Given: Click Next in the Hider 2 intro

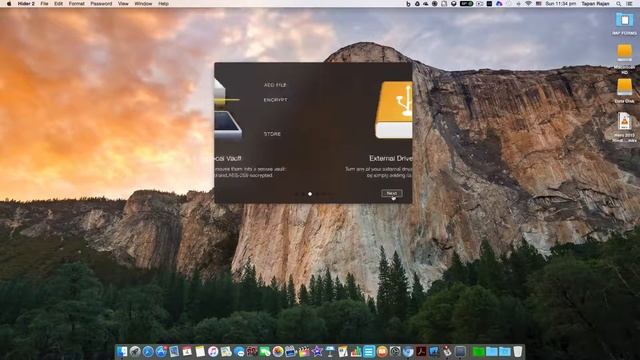Looking at the screenshot, I should [391, 193].
